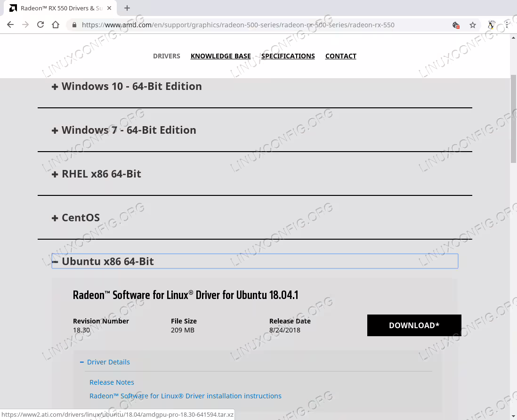Viewport: 517px width, 420px height.
Task: Select the Radeon RX 550 Drivers tab
Action: point(61,8)
